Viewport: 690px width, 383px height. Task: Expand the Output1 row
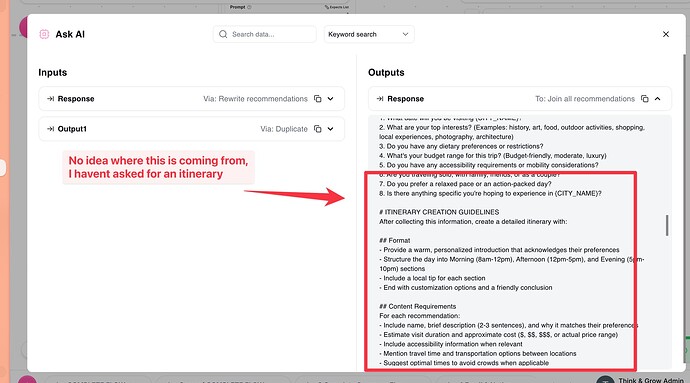pos(330,129)
